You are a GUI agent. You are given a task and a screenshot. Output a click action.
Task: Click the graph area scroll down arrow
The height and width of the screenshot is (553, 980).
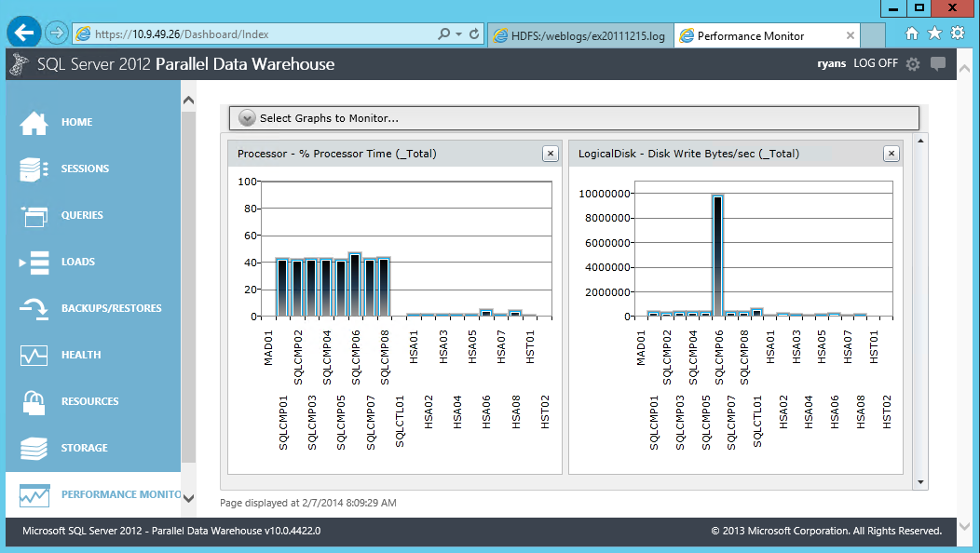920,481
